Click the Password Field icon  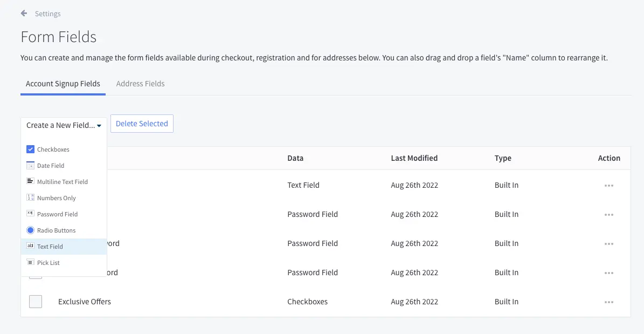[31, 214]
